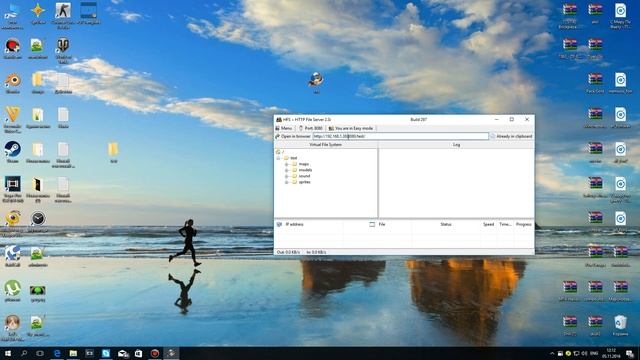Select the 'sound' folder
This screenshot has width=640, height=360.
click(301, 176)
